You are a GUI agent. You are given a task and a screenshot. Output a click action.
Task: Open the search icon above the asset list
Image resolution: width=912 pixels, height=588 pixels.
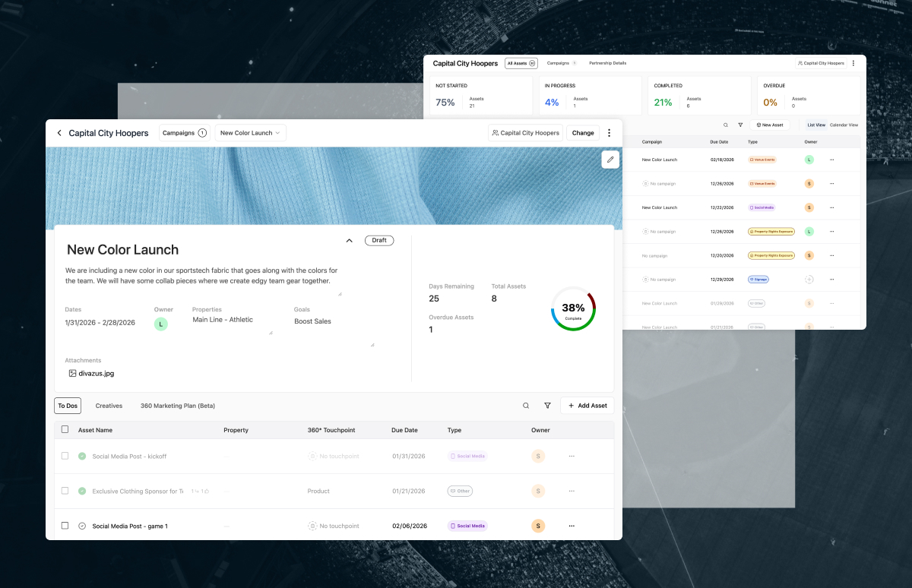click(525, 406)
